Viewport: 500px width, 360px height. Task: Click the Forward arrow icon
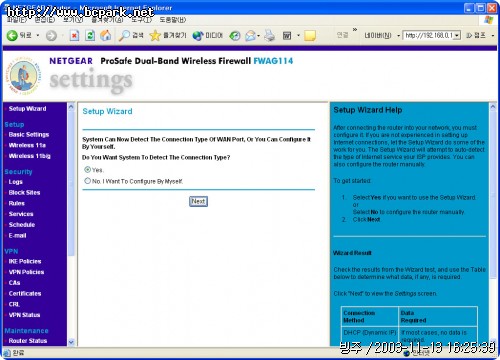click(x=51, y=36)
